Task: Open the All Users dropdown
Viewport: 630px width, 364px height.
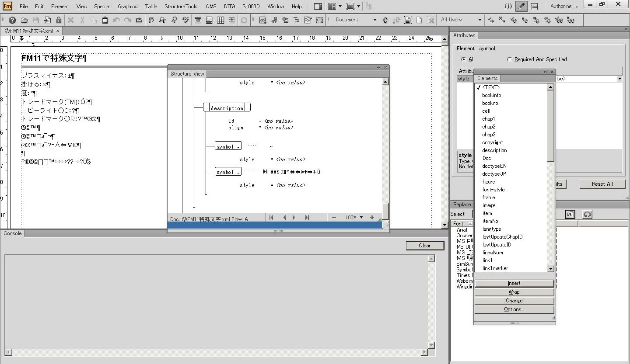Action: coord(479,20)
